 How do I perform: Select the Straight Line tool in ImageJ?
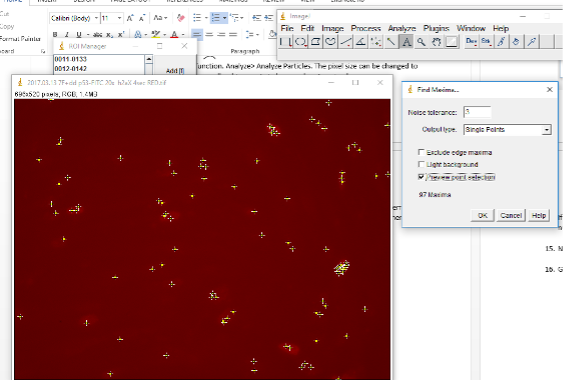tap(346, 42)
